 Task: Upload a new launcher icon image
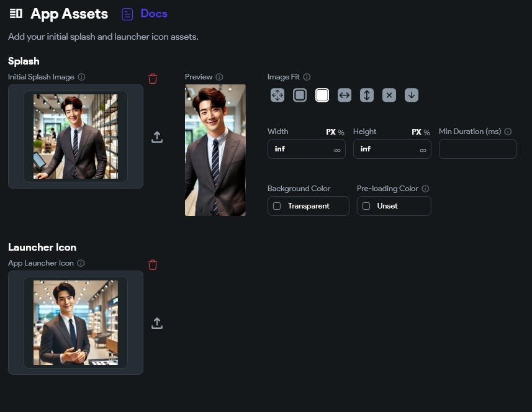pyautogui.click(x=157, y=323)
